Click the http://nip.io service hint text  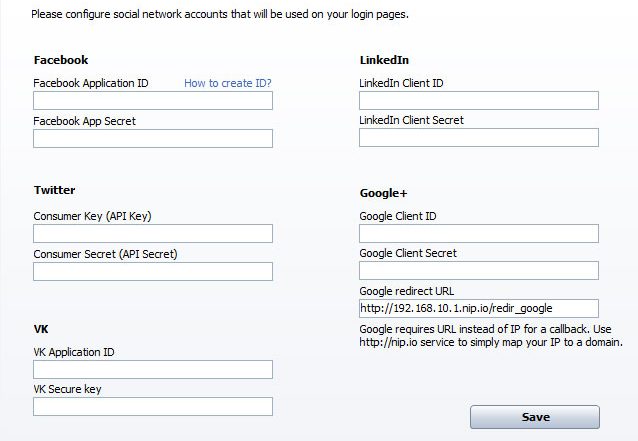coord(491,336)
